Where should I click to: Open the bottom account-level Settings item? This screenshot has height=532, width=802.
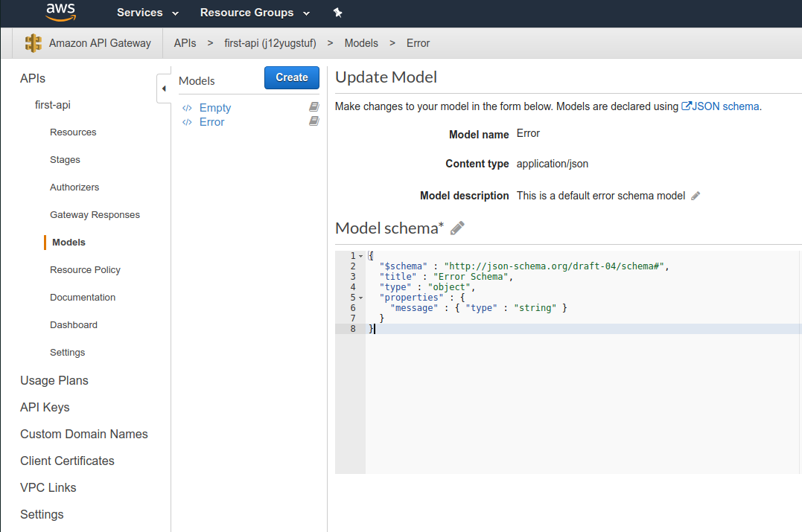point(42,515)
